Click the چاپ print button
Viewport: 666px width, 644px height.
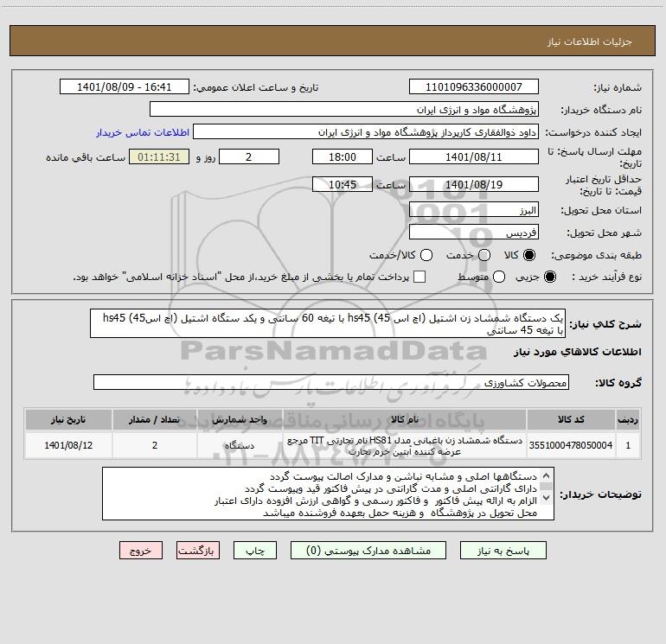click(x=255, y=551)
